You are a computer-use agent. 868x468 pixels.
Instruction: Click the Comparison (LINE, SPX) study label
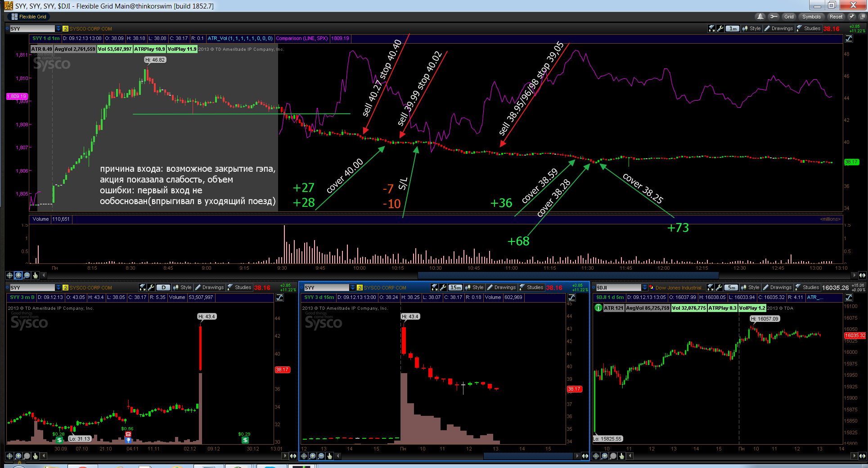pos(301,38)
